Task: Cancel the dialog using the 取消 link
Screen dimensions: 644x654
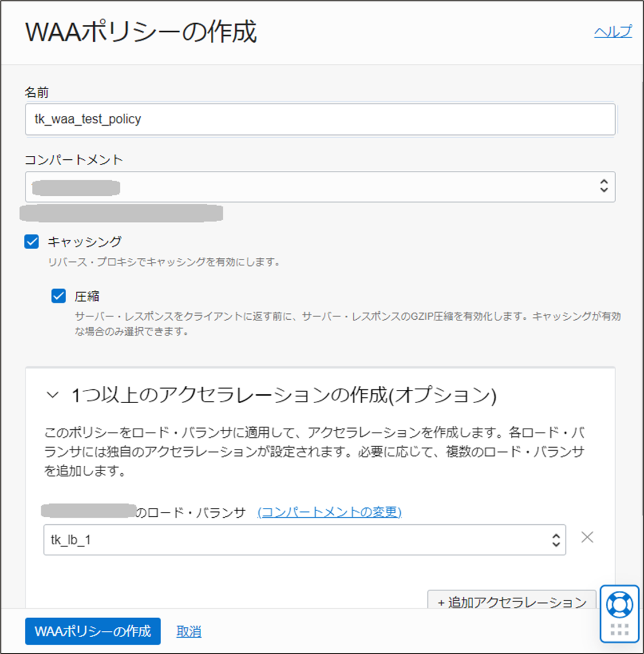Action: (x=189, y=631)
